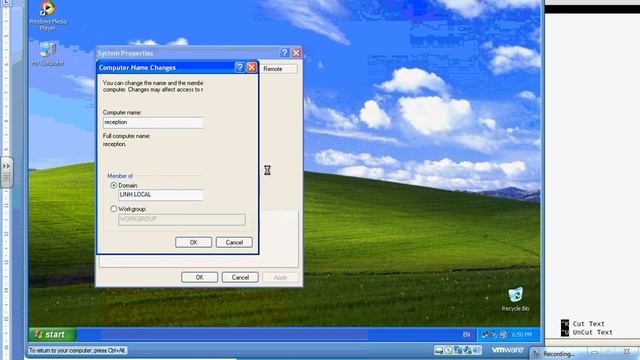Viewport: 640px width, 360px height.
Task: Select the Workgroup radio button
Action: 113,209
